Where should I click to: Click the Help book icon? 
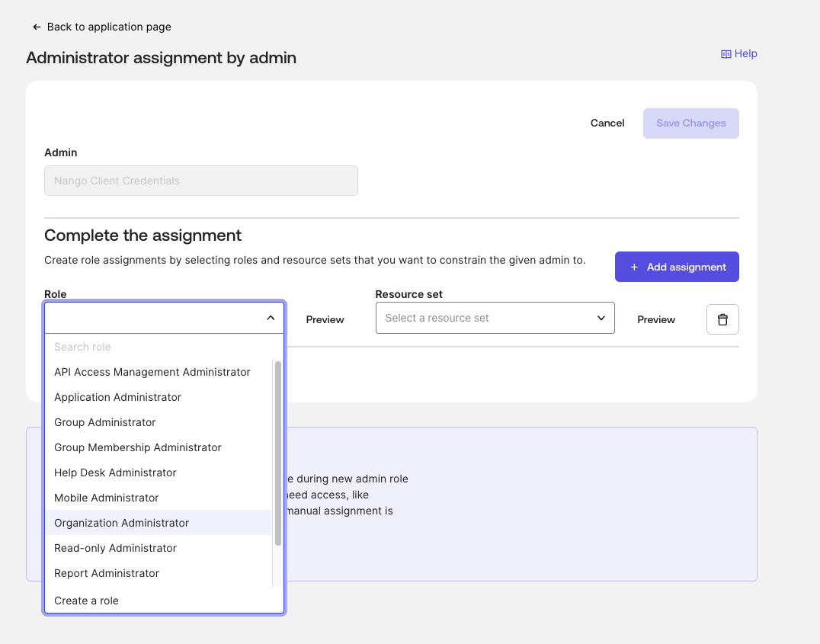726,54
